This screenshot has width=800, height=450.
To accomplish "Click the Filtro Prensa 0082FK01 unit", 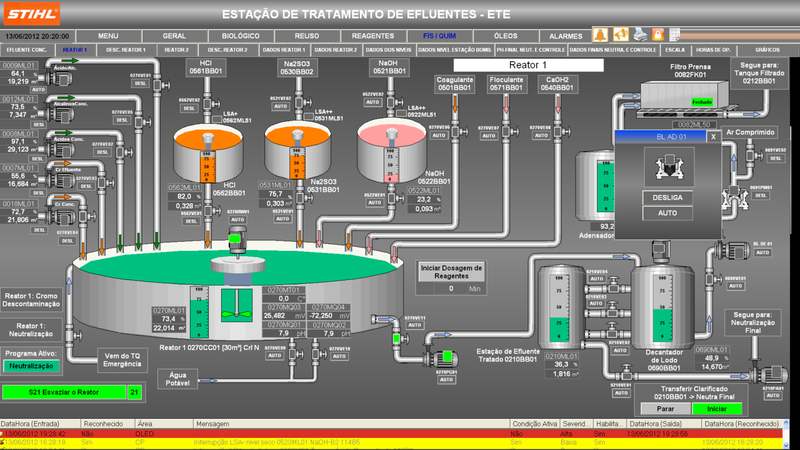I will pyautogui.click(x=684, y=95).
